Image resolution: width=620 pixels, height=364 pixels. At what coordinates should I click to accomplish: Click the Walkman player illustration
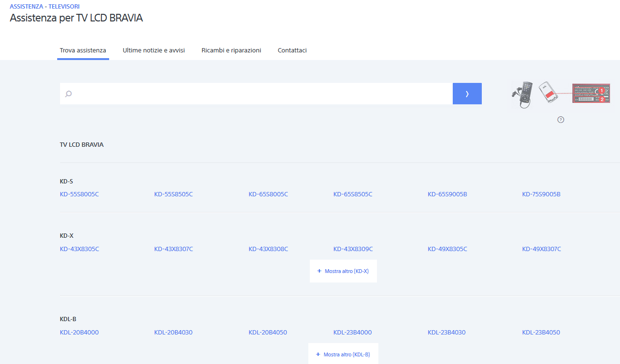(522, 94)
